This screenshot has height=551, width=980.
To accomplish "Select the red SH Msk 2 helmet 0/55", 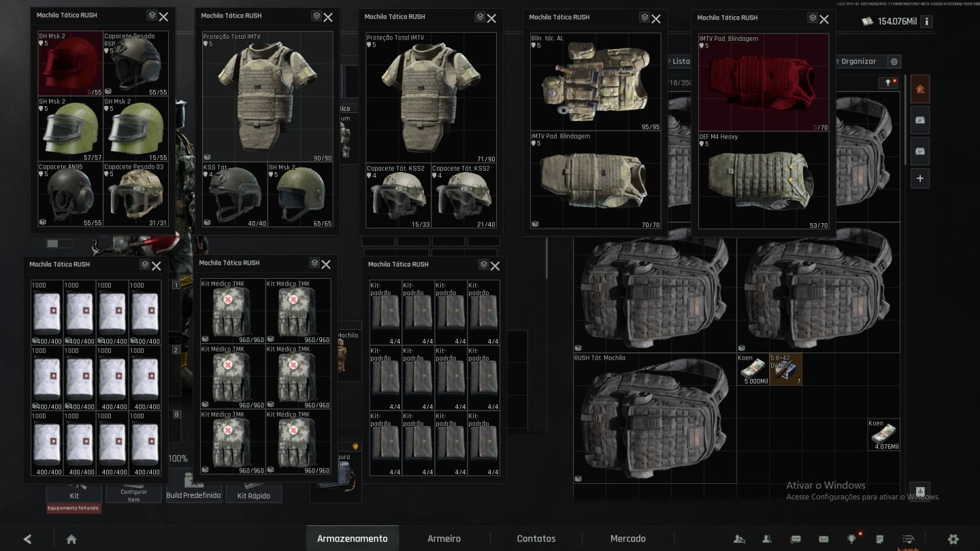I will point(70,63).
